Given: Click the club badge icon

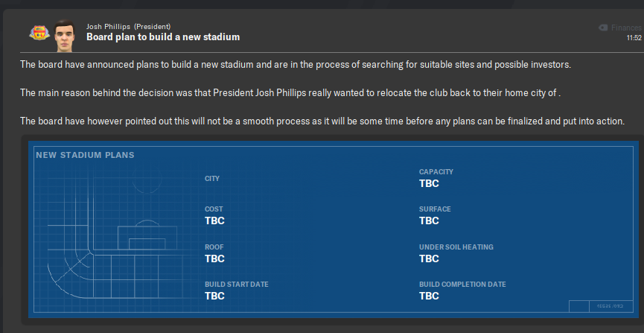Looking at the screenshot, I should pyautogui.click(x=39, y=33).
